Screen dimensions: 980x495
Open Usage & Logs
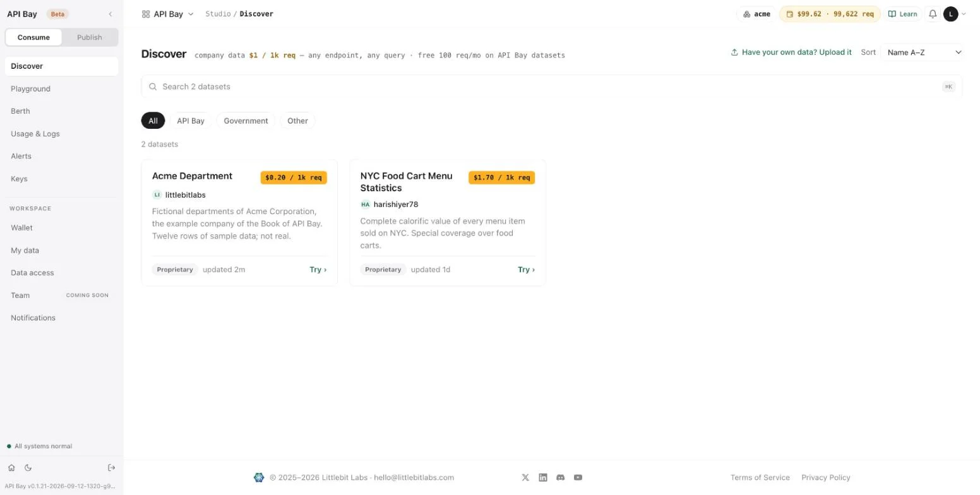[x=61, y=134]
